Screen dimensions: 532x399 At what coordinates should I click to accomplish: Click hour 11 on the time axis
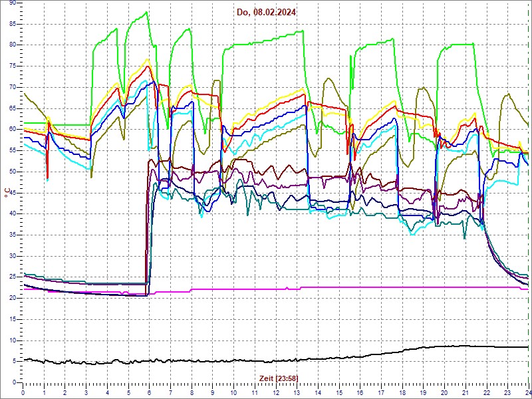point(255,392)
